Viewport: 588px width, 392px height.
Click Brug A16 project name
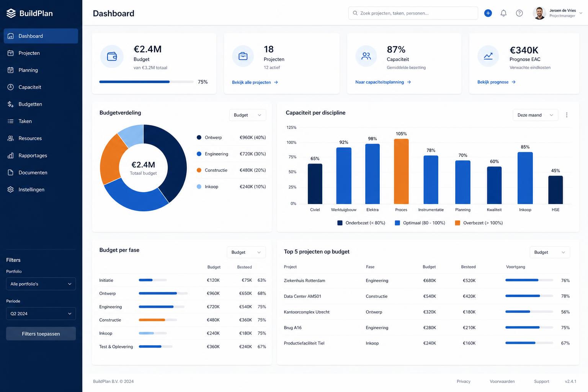(293, 328)
